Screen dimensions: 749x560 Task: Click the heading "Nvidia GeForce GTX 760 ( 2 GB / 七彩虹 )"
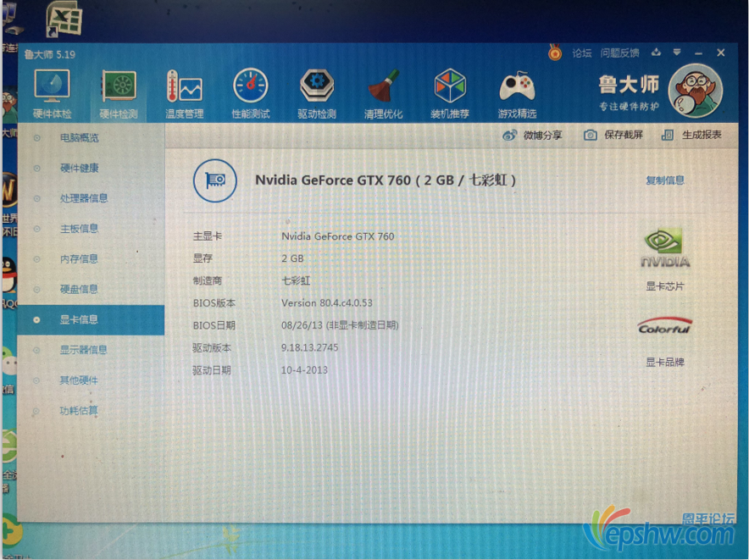pyautogui.click(x=386, y=180)
